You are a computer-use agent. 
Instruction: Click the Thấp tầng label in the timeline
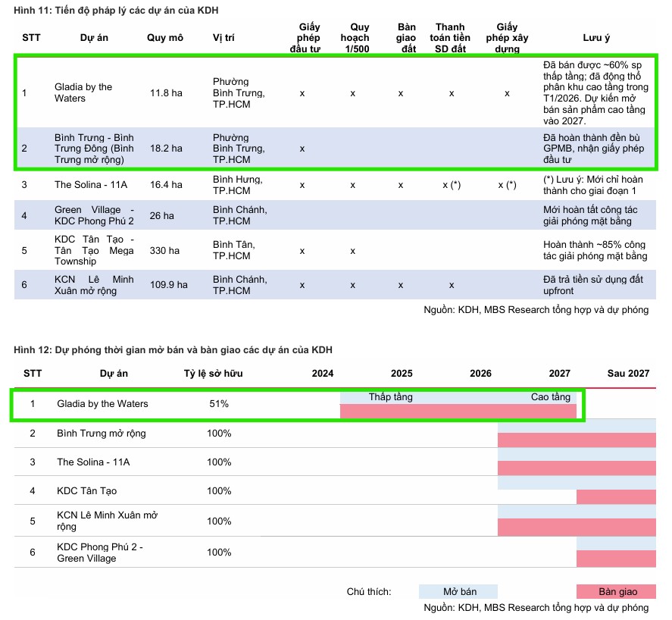390,397
